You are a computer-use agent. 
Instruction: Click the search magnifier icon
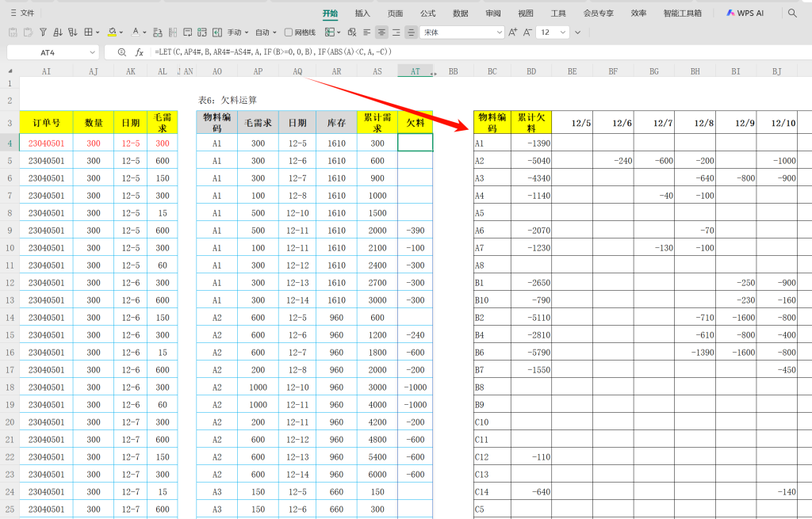[x=792, y=13]
